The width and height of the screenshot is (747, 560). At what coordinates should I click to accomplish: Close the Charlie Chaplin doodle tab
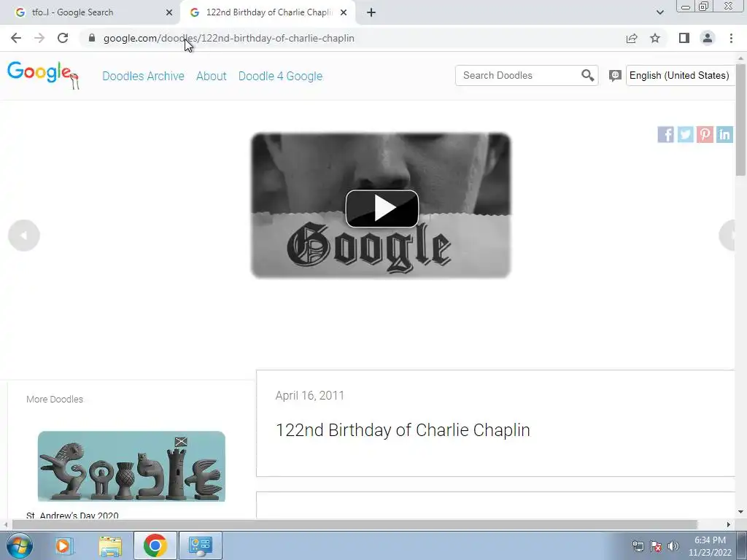pos(344,12)
